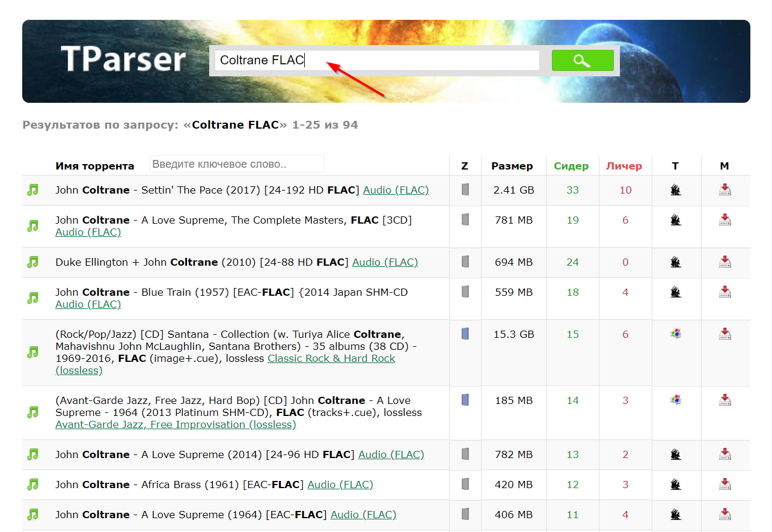The height and width of the screenshot is (532, 772).
Task: Click Z-column icon in Duke Ellington row
Action: pyautogui.click(x=465, y=261)
